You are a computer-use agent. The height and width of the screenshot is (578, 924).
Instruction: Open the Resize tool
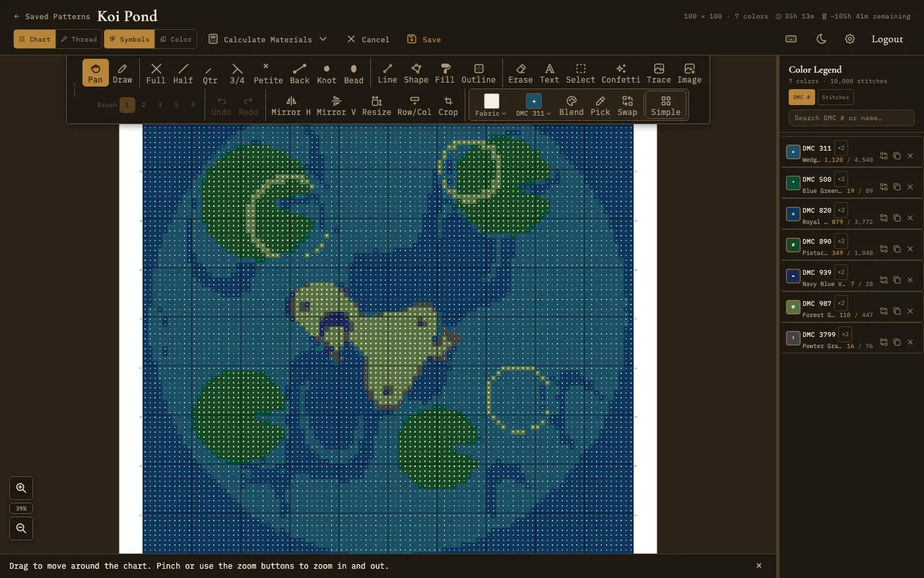376,105
